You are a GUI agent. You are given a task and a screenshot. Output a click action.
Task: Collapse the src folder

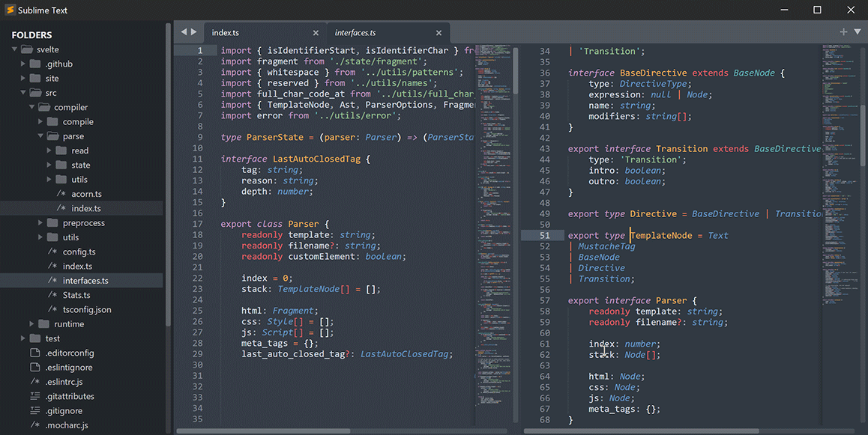click(x=23, y=92)
